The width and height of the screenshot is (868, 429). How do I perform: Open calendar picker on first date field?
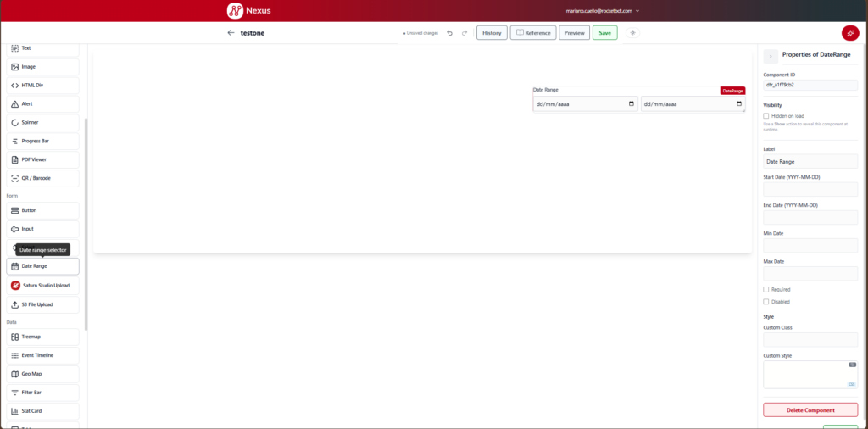[x=631, y=104]
